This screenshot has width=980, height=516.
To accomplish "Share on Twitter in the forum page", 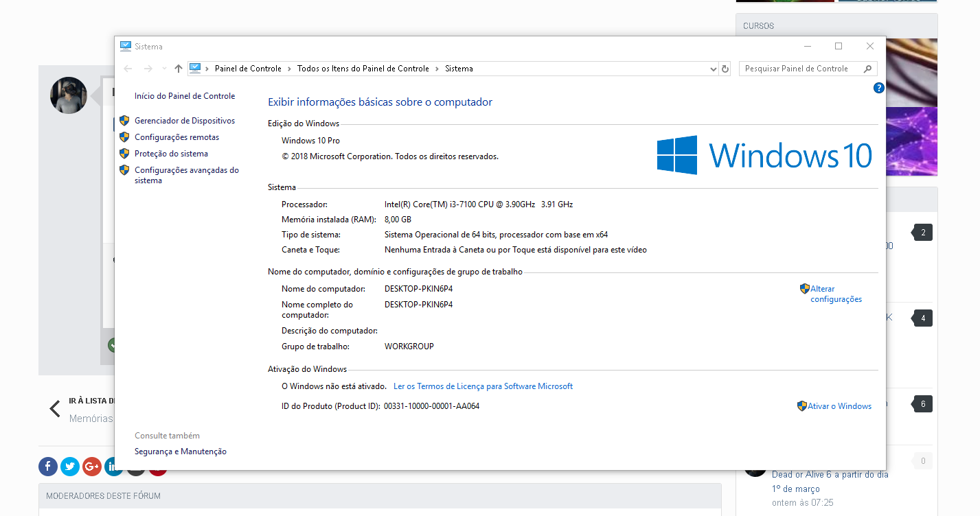I will point(70,467).
